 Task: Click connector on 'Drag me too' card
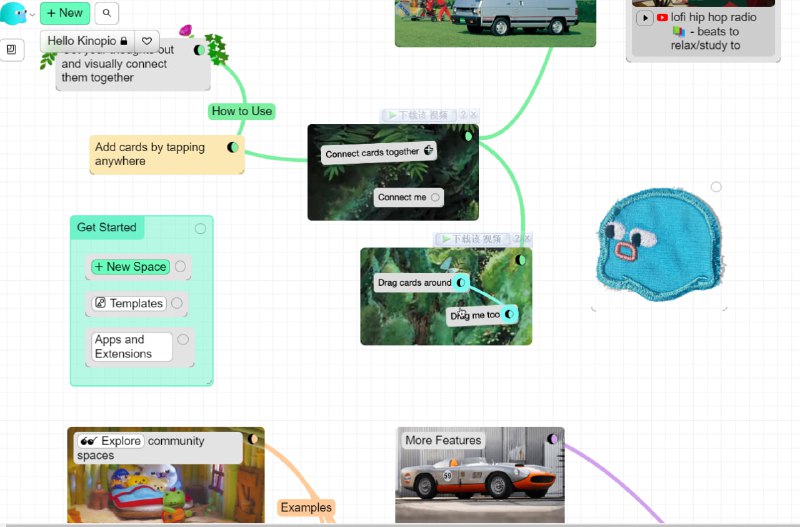point(510,314)
